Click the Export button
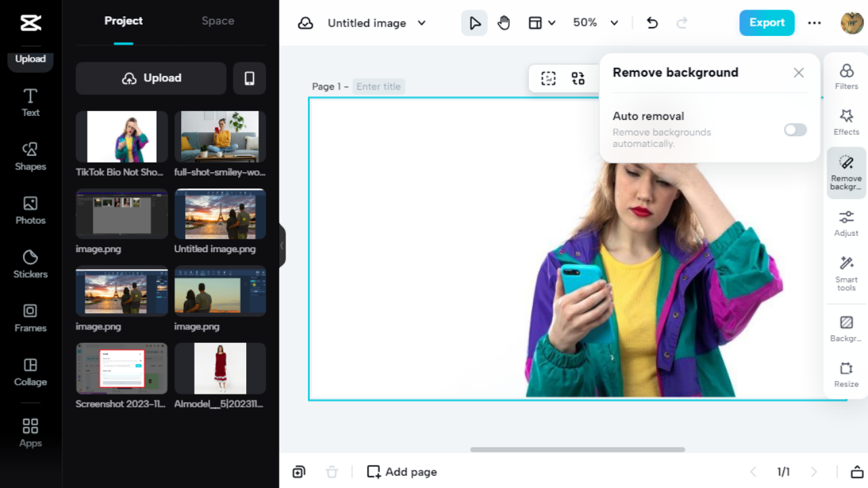The height and width of the screenshot is (488, 868). [x=766, y=23]
